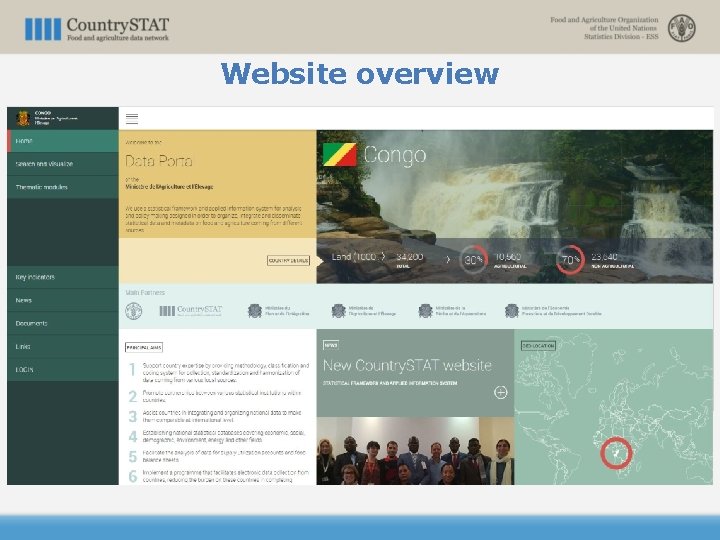Click the 10,560 agricultural value

click(x=508, y=257)
